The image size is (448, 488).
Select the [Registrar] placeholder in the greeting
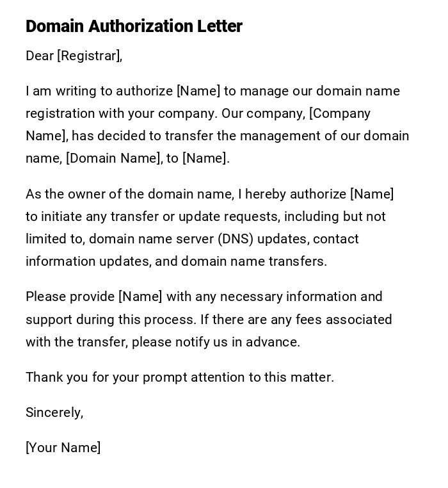(x=88, y=56)
